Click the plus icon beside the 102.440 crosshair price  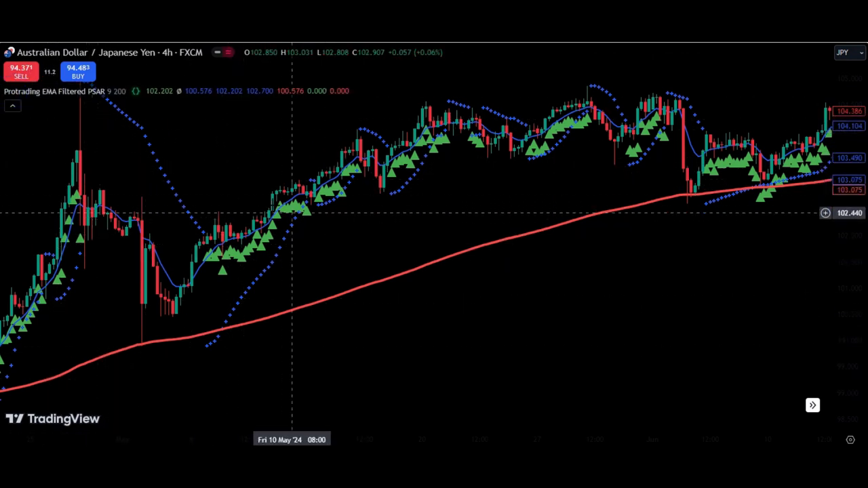pyautogui.click(x=825, y=213)
